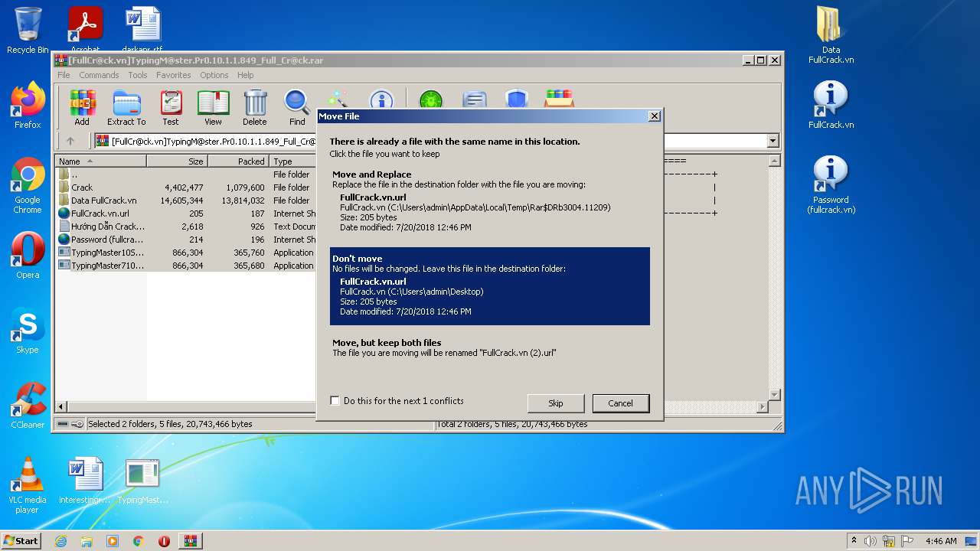The height and width of the screenshot is (551, 980).
Task: Click the View toolbar icon
Action: 213,107
